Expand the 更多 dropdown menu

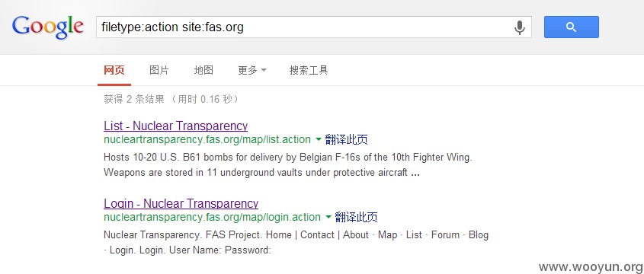(252, 70)
